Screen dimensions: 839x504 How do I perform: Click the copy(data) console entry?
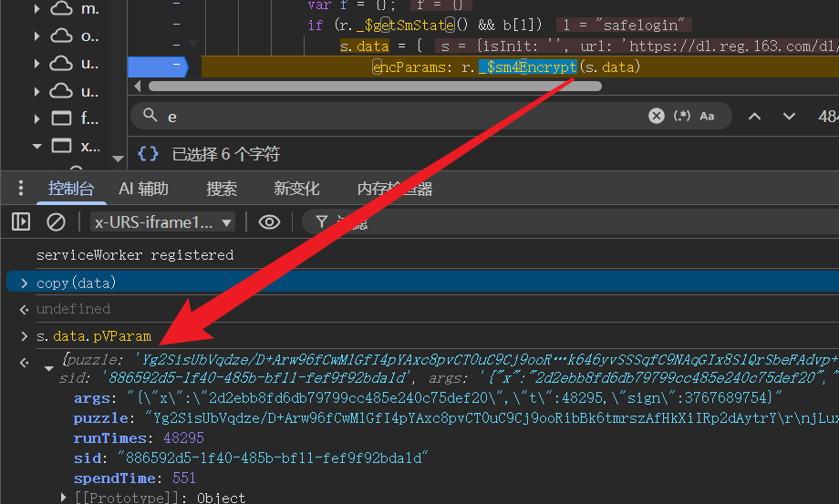coord(76,283)
